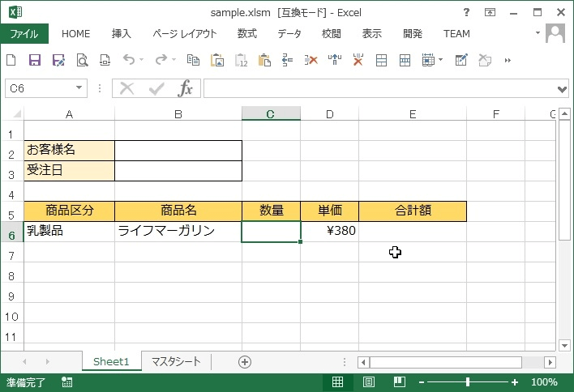The height and width of the screenshot is (392, 574).
Task: Click the macro record icon in status bar
Action: [x=66, y=382]
